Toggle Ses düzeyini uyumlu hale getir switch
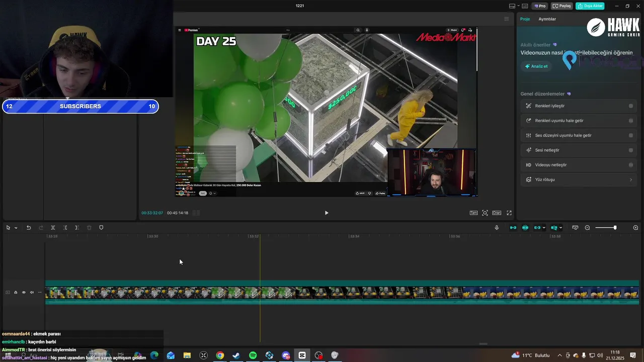 click(630, 135)
